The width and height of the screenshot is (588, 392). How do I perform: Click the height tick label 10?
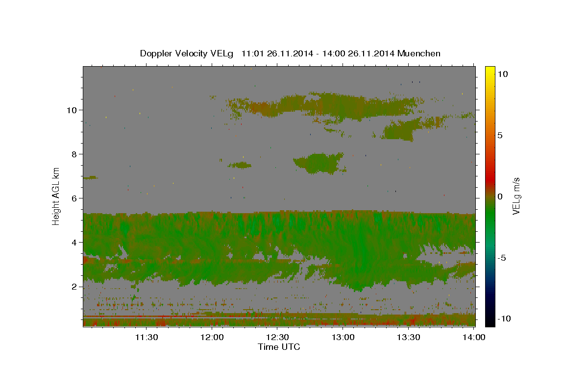72,110
